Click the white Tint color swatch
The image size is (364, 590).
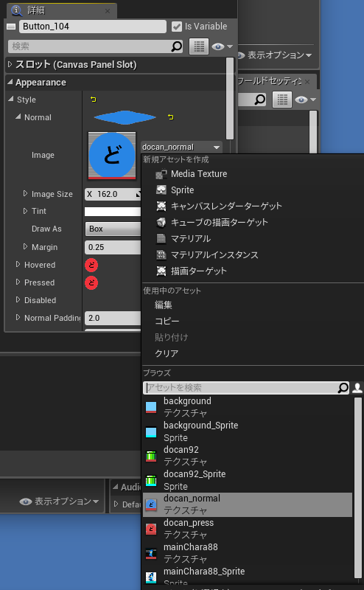pyautogui.click(x=113, y=212)
